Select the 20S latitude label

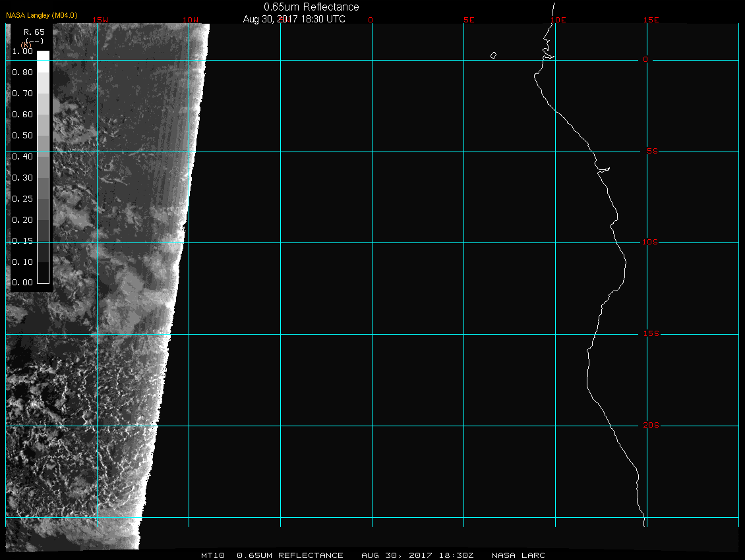pyautogui.click(x=651, y=425)
